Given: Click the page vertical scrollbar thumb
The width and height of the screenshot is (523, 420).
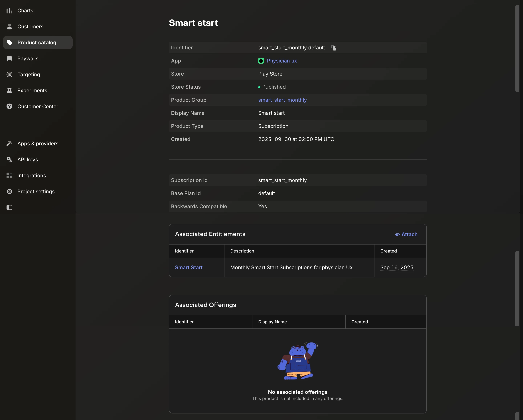Looking at the screenshot, I should [x=517, y=49].
